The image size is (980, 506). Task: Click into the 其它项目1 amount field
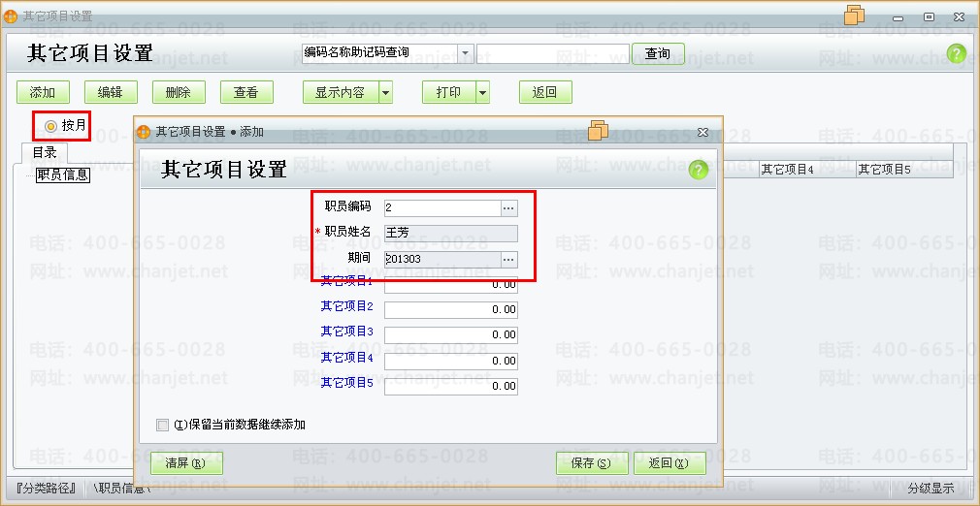tap(450, 285)
